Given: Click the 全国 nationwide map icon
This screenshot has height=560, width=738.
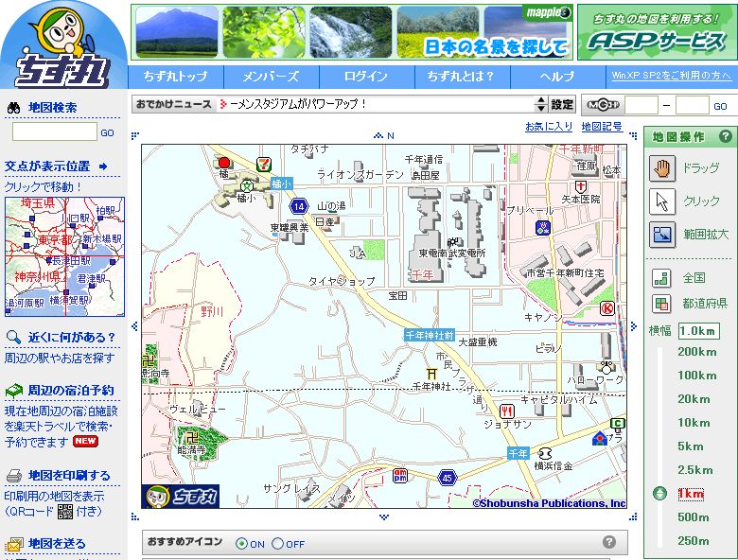Looking at the screenshot, I should [x=661, y=278].
